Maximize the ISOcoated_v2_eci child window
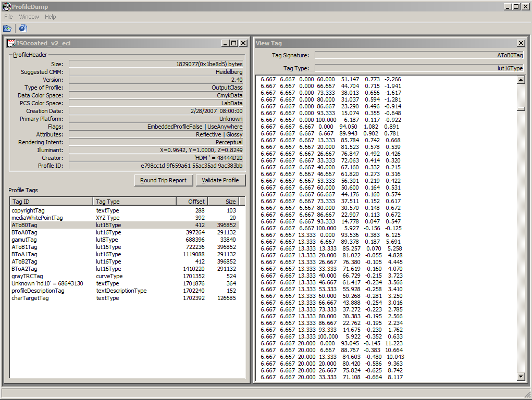 (x=234, y=43)
